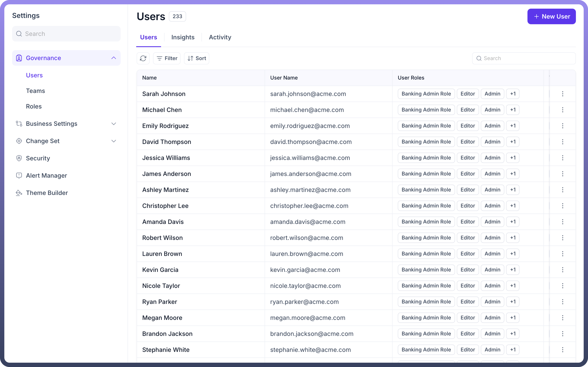Click the Governance badge icon

click(19, 58)
